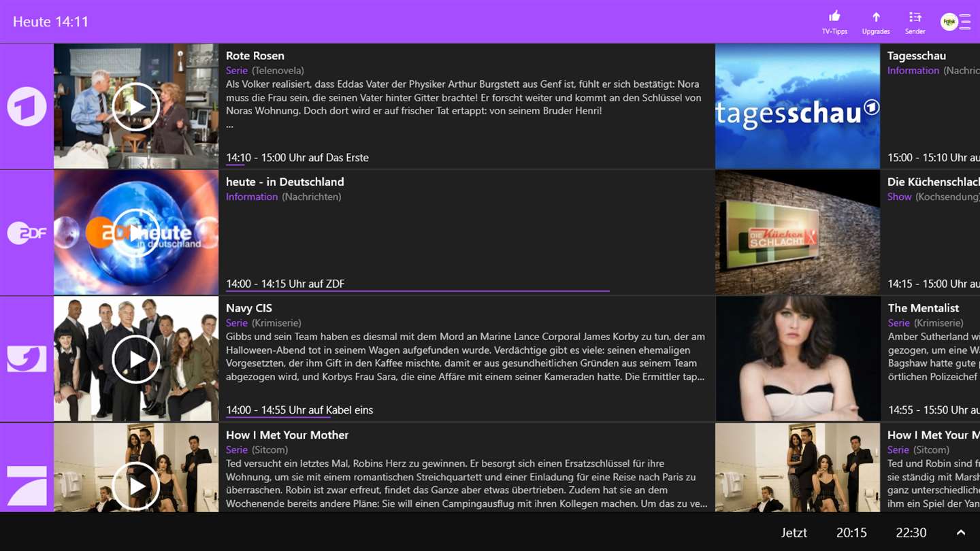Image resolution: width=980 pixels, height=551 pixels.
Task: Open Die Küchenschlacht programme thumbnail
Action: [798, 233]
